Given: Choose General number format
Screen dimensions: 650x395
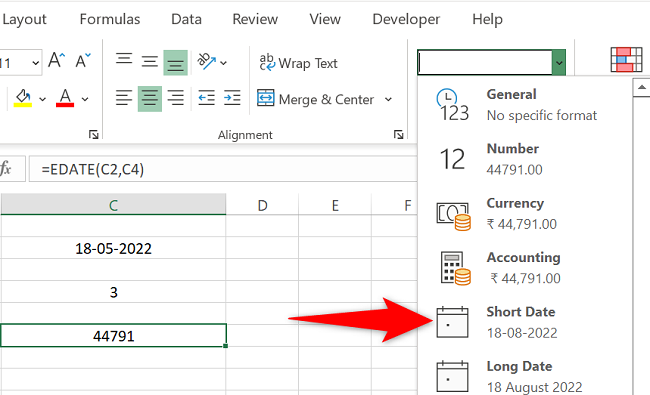Looking at the screenshot, I should click(x=525, y=105).
